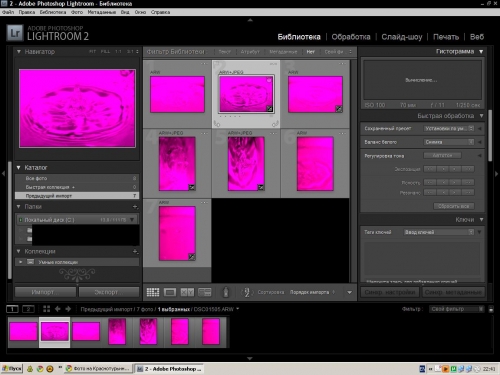The image size is (500, 375).
Task: Click 'Синхр. настройки' button
Action: click(390, 292)
